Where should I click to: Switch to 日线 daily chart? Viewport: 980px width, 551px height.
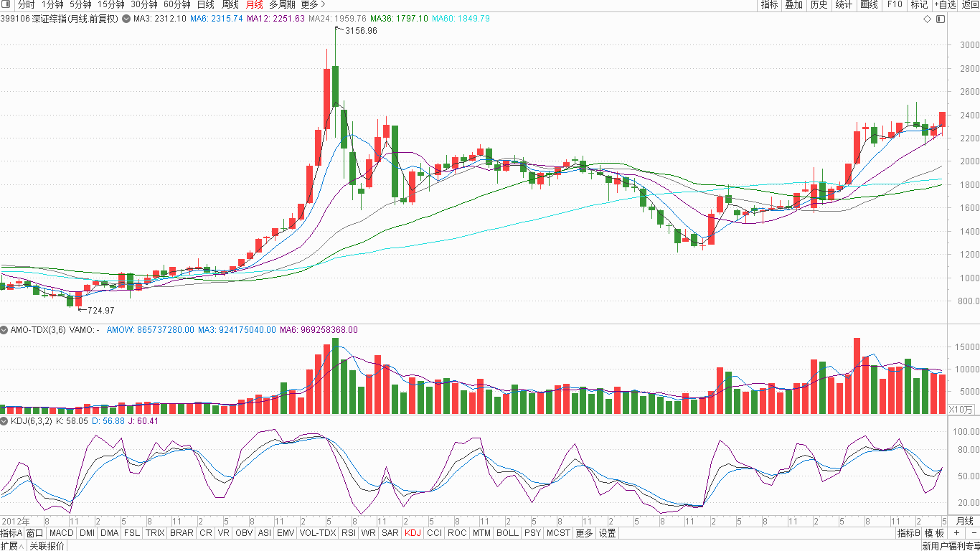pyautogui.click(x=206, y=4)
